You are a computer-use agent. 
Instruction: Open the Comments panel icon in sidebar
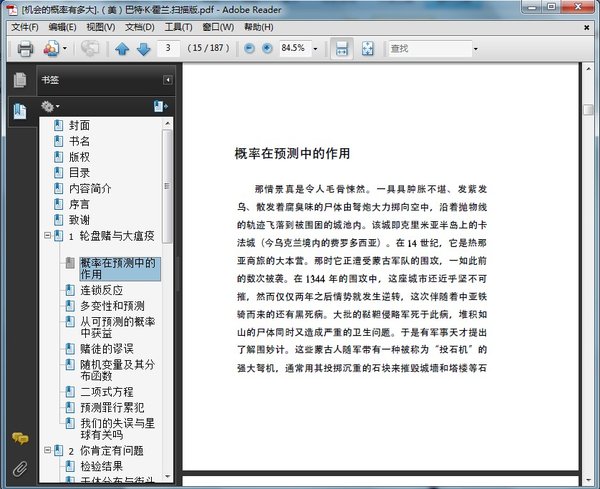point(20,438)
